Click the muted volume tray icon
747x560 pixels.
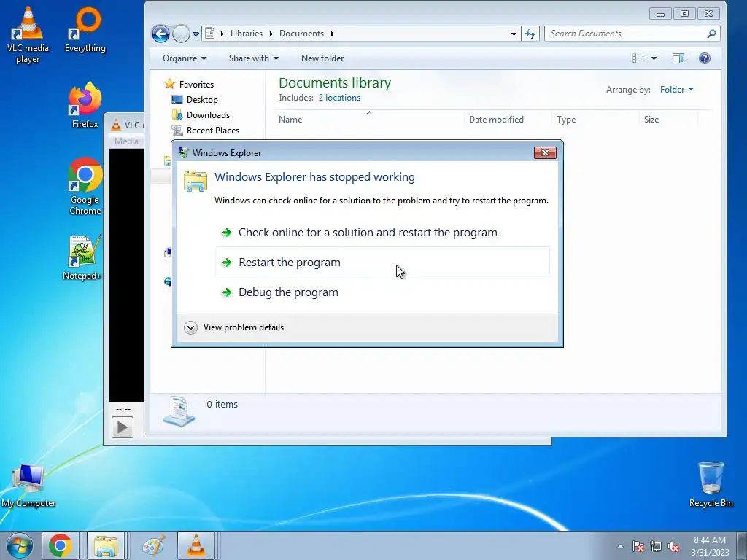point(673,546)
